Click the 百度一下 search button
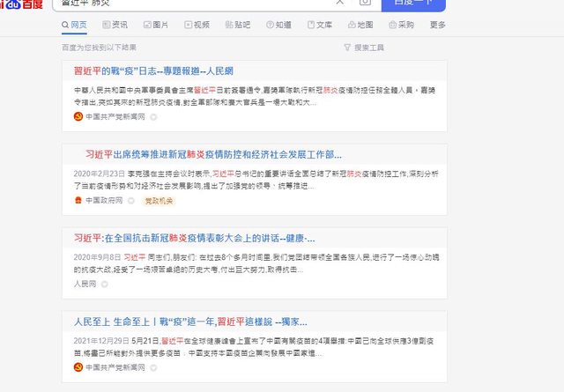Image resolution: width=564 pixels, height=392 pixels. [413, 4]
